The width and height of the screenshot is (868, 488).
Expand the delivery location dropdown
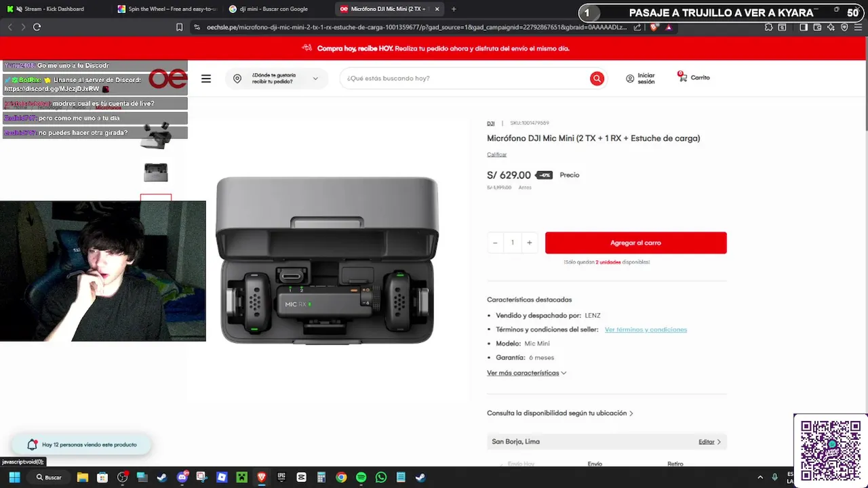click(x=277, y=79)
